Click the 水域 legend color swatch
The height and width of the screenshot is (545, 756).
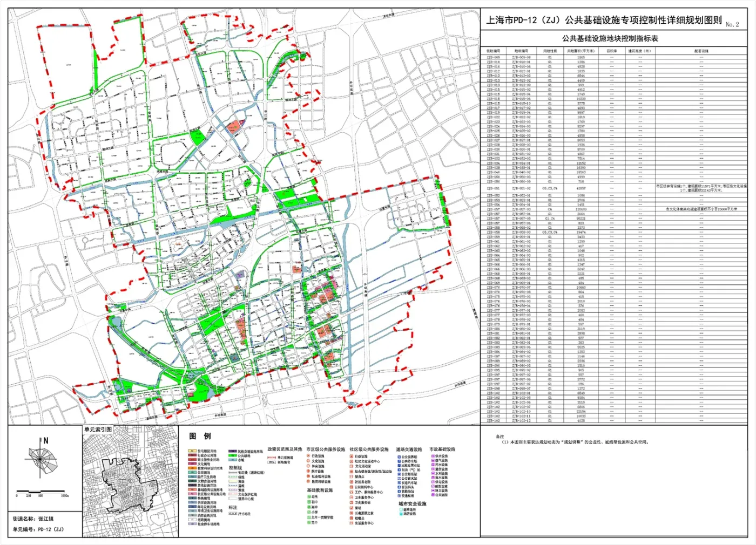point(233,460)
